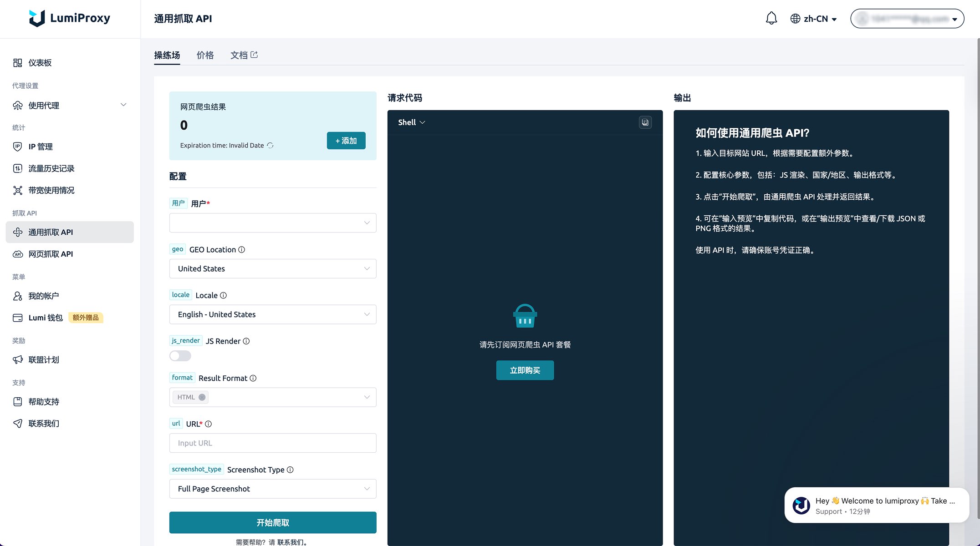Image resolution: width=980 pixels, height=546 pixels.
Task: Click the 通用抓取 API sidebar icon
Action: click(x=18, y=232)
